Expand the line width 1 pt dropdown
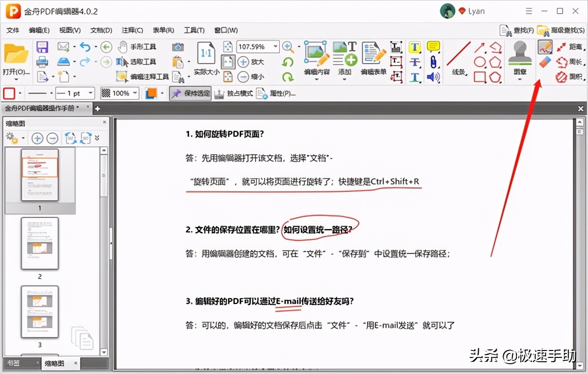Screen dimensions: 588x374 (x=89, y=93)
